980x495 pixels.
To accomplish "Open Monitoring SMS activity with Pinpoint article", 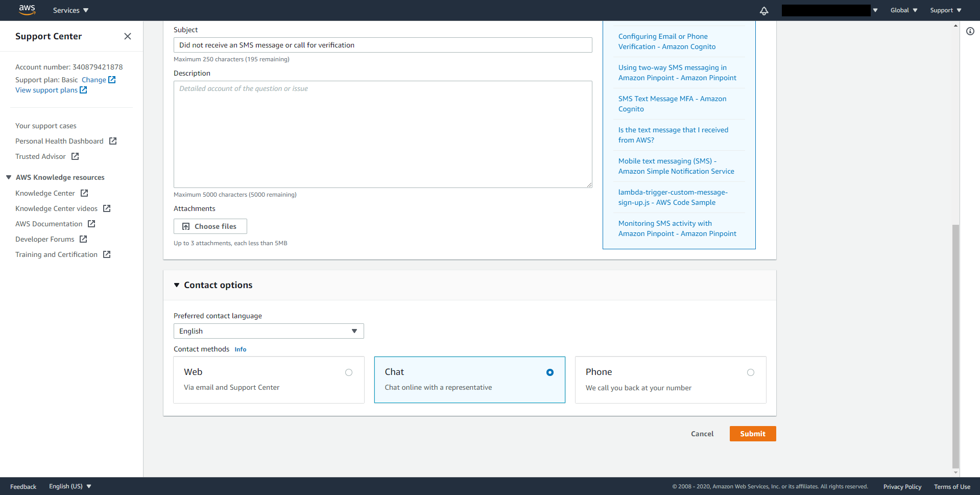I will [x=677, y=228].
